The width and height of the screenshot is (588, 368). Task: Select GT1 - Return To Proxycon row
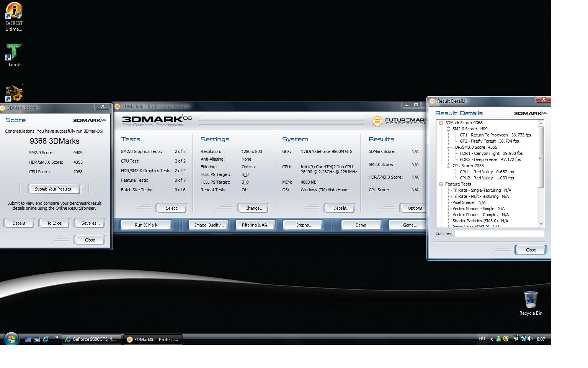click(x=495, y=135)
